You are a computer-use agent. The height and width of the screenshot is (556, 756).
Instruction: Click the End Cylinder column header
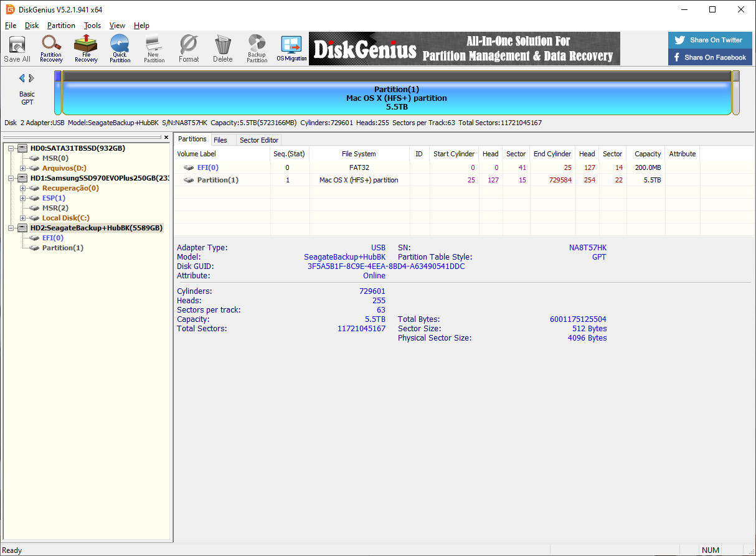pos(552,154)
